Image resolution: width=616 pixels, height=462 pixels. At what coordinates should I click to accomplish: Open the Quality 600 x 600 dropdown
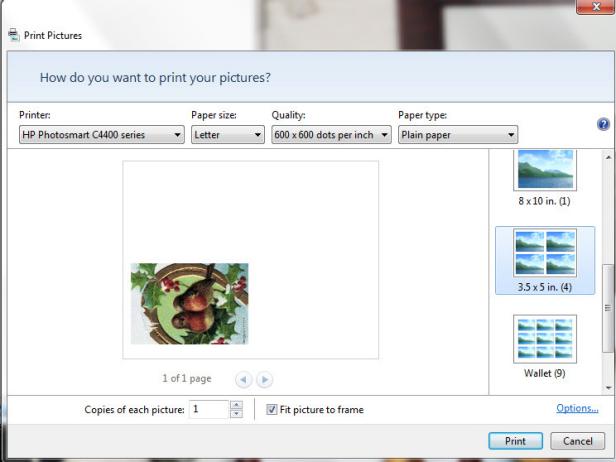(x=331, y=135)
